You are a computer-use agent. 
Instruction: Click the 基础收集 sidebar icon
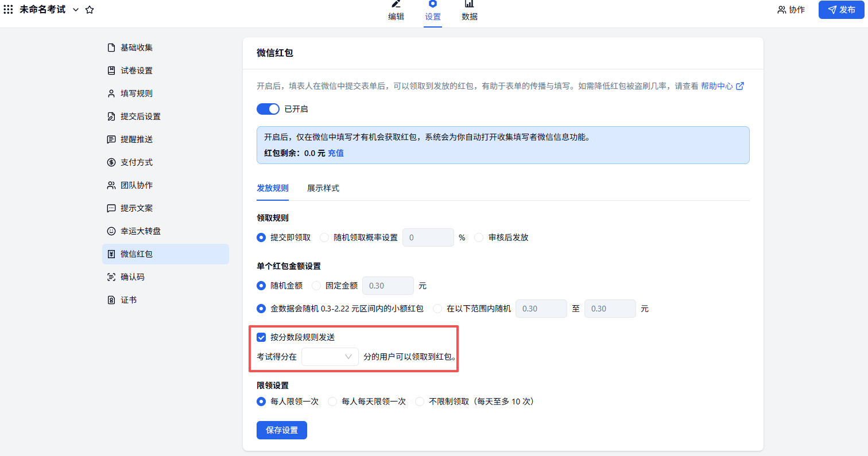111,48
